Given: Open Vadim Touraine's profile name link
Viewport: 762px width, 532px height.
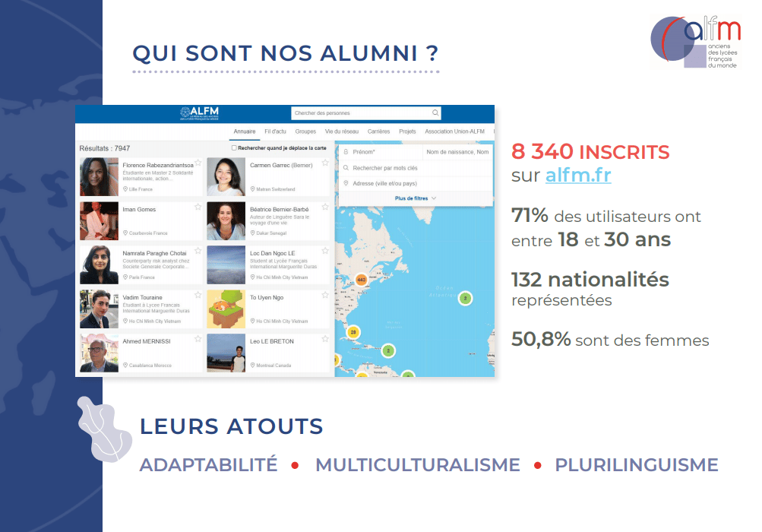Looking at the screenshot, I should (x=143, y=297).
